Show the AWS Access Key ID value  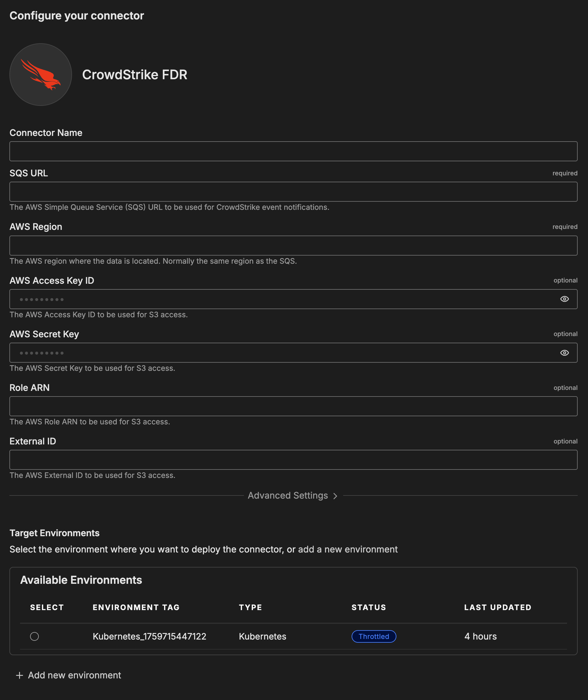tap(564, 299)
